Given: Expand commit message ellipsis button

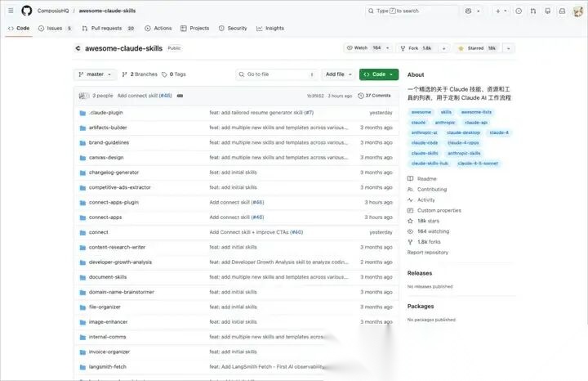Looking at the screenshot, I should [x=180, y=96].
